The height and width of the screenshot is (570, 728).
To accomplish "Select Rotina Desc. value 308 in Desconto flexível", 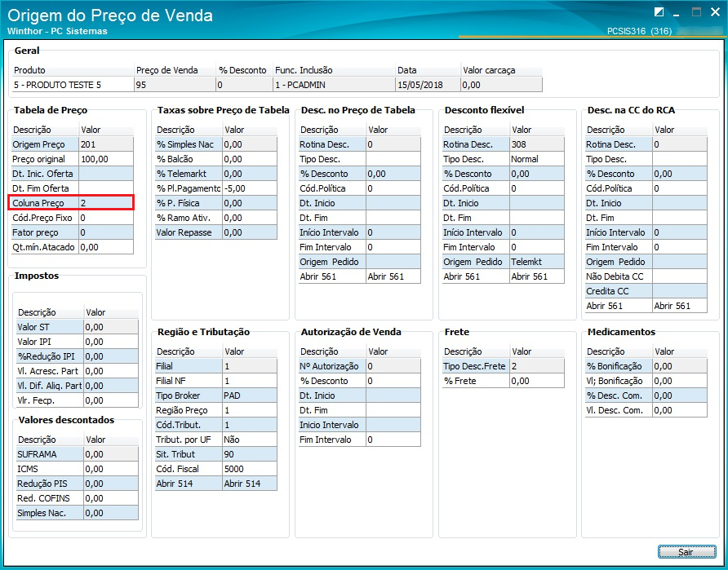I will click(x=537, y=144).
